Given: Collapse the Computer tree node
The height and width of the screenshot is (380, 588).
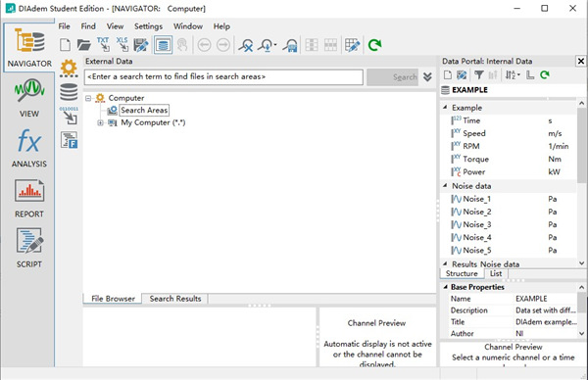Looking at the screenshot, I should click(x=88, y=98).
